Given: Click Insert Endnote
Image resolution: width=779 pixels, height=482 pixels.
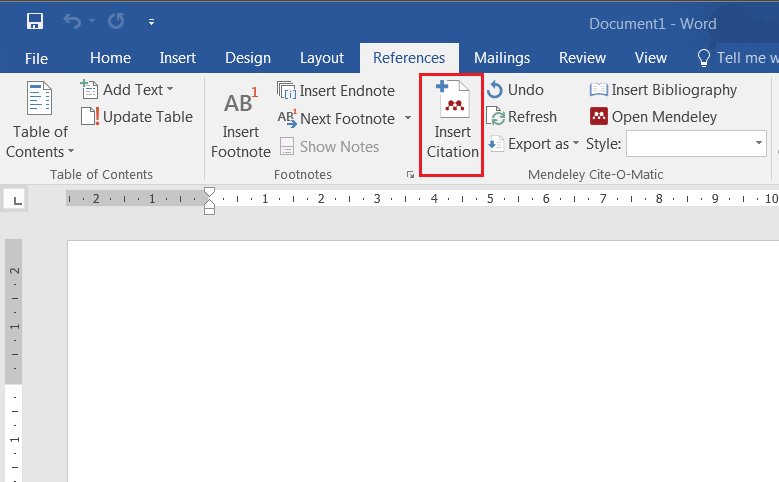Looking at the screenshot, I should (335, 91).
